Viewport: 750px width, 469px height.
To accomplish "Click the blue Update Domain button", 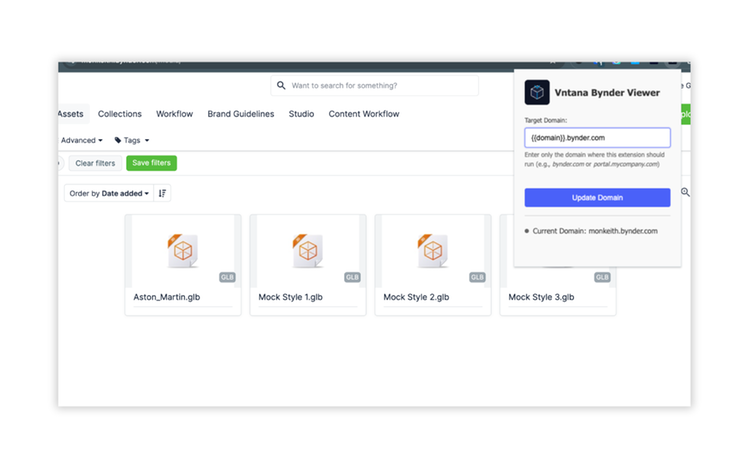I will point(597,197).
